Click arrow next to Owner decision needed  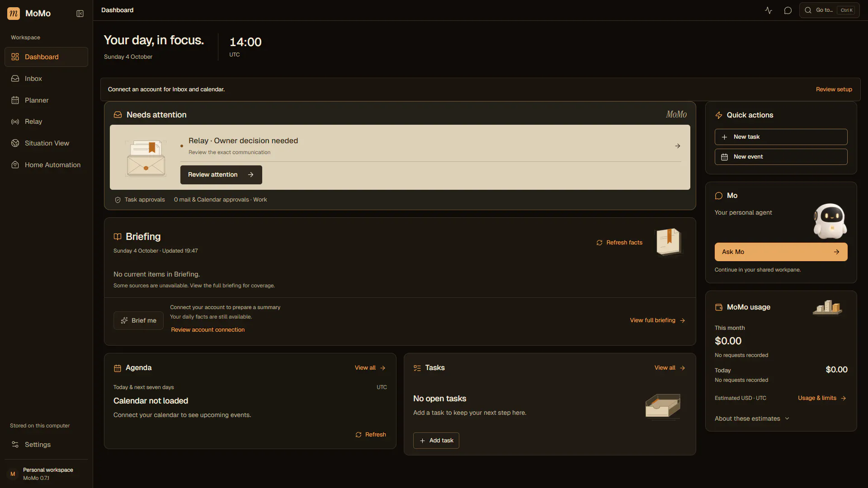coord(678,146)
